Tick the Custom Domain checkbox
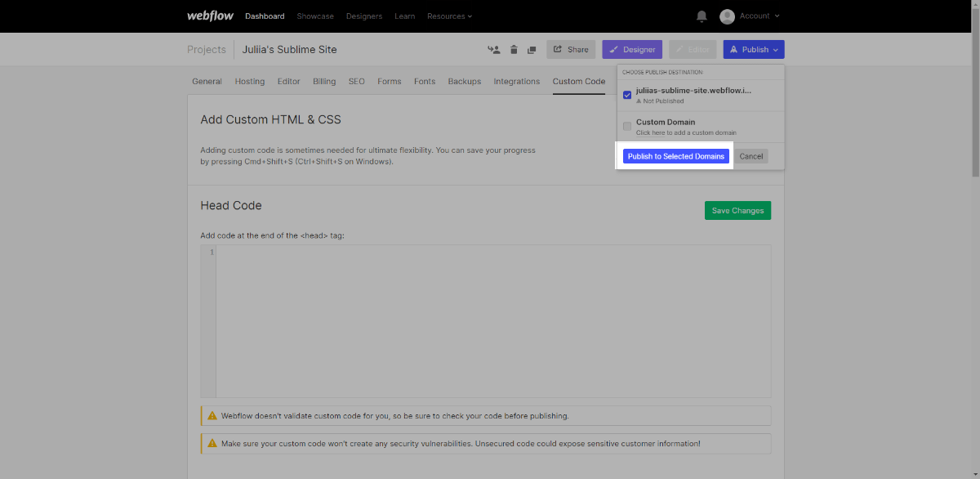This screenshot has width=980, height=479. coord(627,126)
